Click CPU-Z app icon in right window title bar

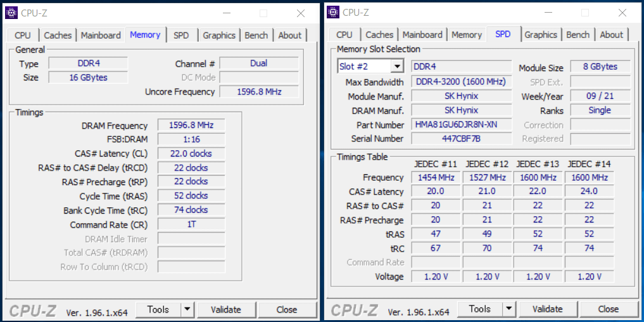pos(333,12)
